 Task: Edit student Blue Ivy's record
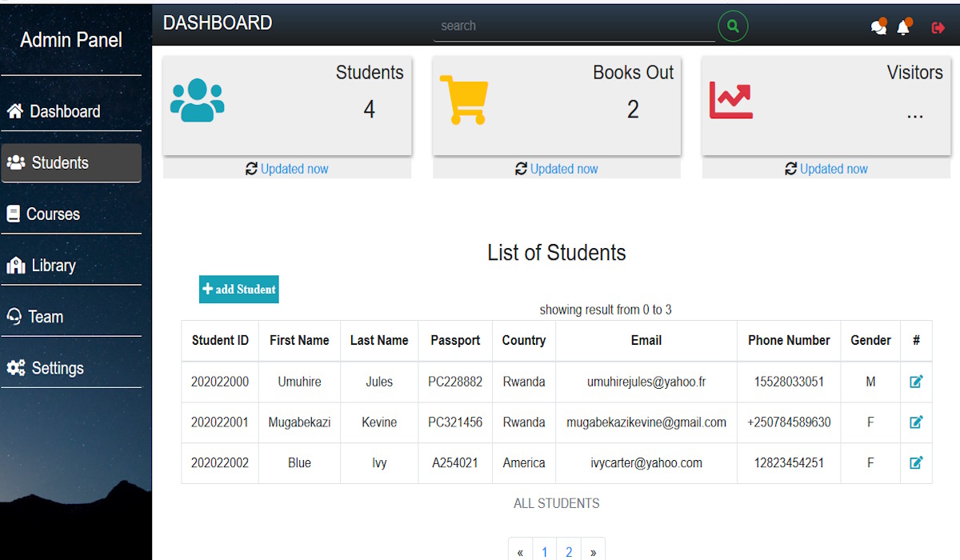916,462
